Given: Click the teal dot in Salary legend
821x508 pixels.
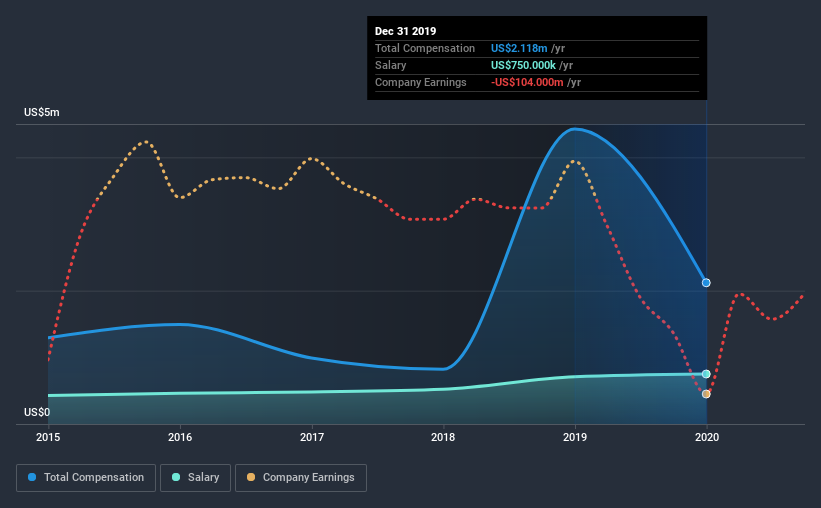Looking at the screenshot, I should coord(176,477).
